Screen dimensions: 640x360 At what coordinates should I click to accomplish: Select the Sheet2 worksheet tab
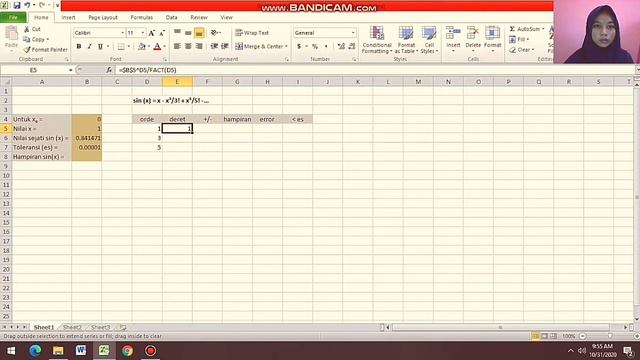click(x=72, y=327)
